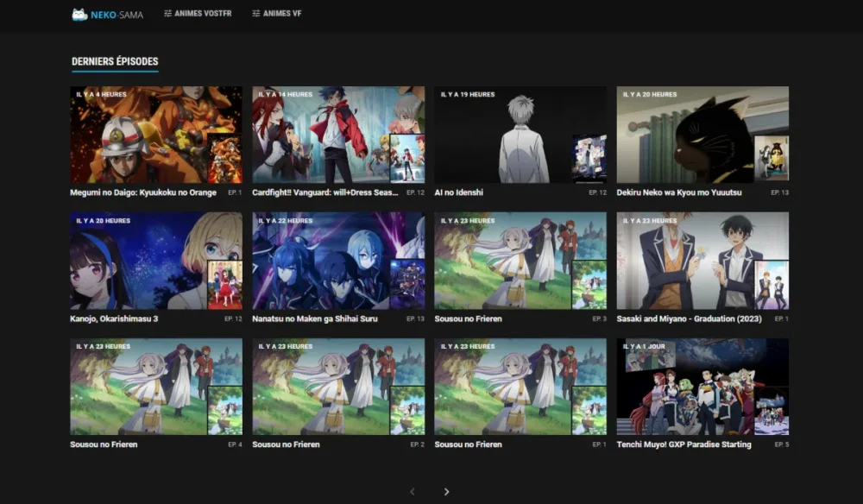Screen dimensions: 863x504
Task: Click the Nanatsu no Maken ga Shihai Suru title
Action: 315,318
